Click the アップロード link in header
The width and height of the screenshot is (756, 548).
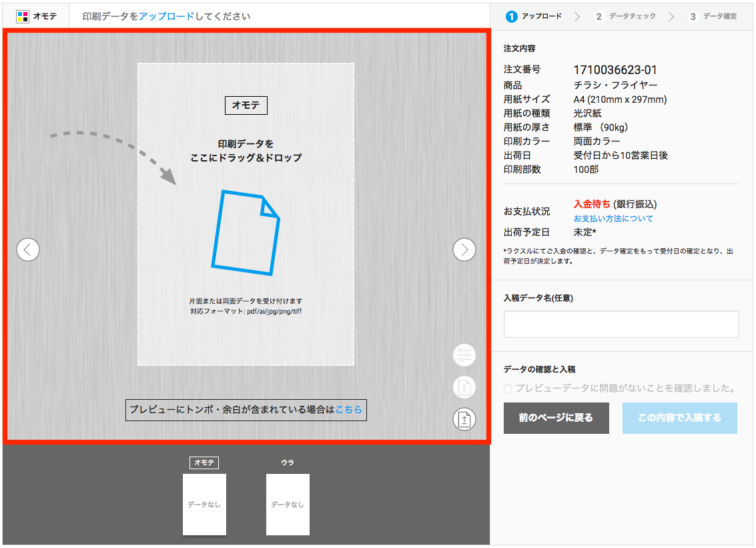click(166, 16)
